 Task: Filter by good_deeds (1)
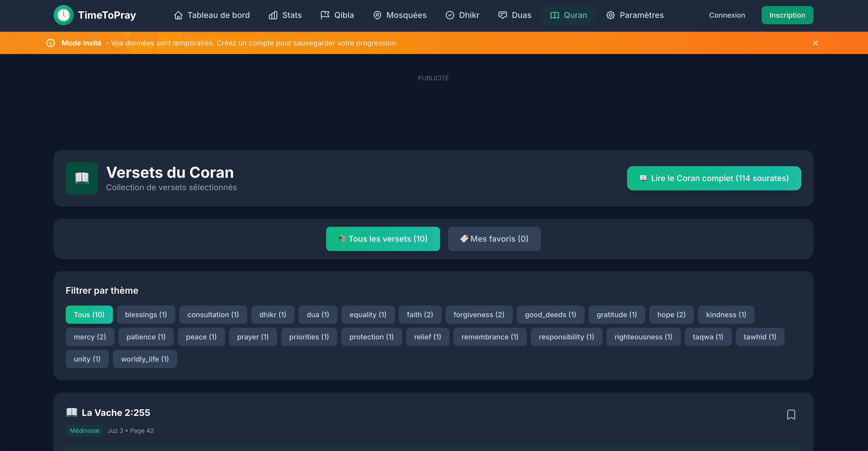coord(550,315)
